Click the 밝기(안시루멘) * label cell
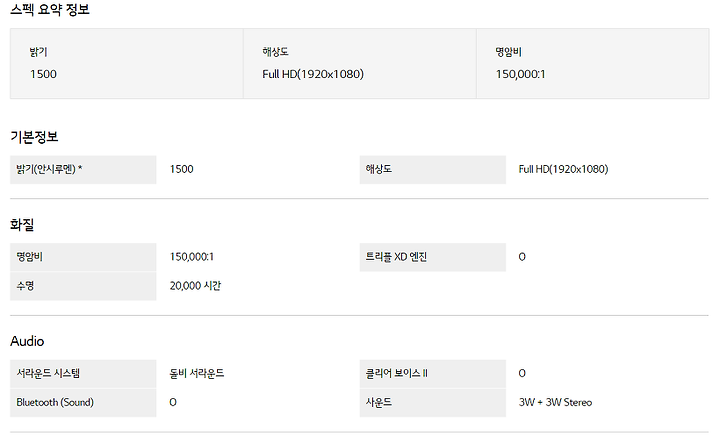Image resolution: width=720 pixels, height=436 pixels. point(83,169)
